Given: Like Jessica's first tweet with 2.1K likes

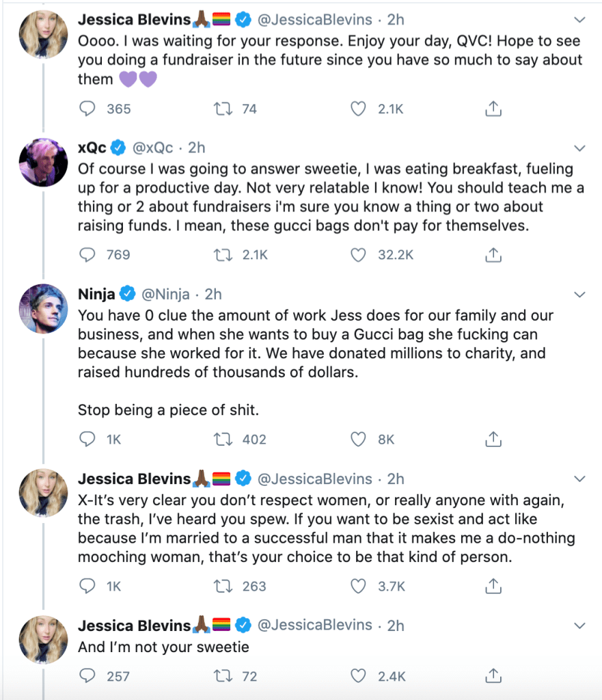Looking at the screenshot, I should point(359,109).
